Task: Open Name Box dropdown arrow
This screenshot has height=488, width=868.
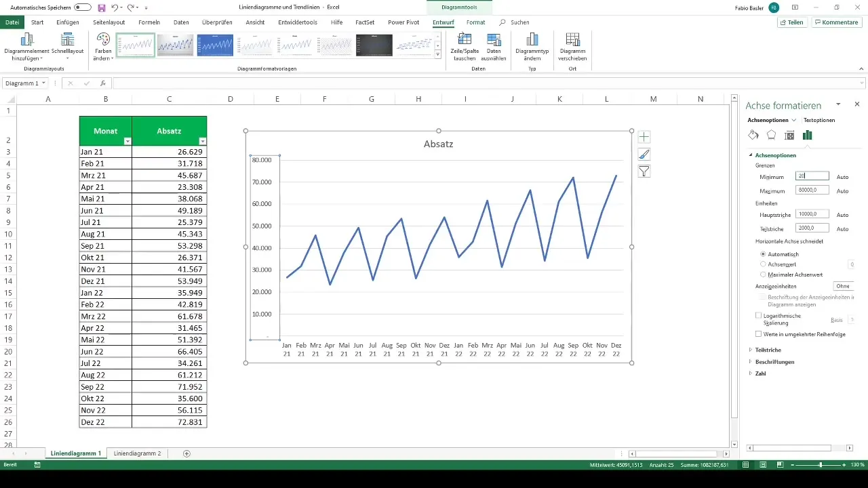Action: (x=44, y=83)
